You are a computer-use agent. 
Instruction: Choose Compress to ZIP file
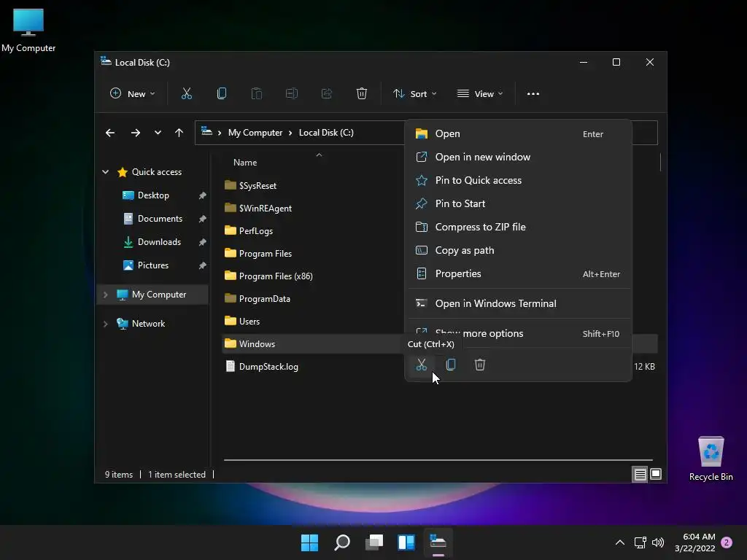(x=518, y=227)
